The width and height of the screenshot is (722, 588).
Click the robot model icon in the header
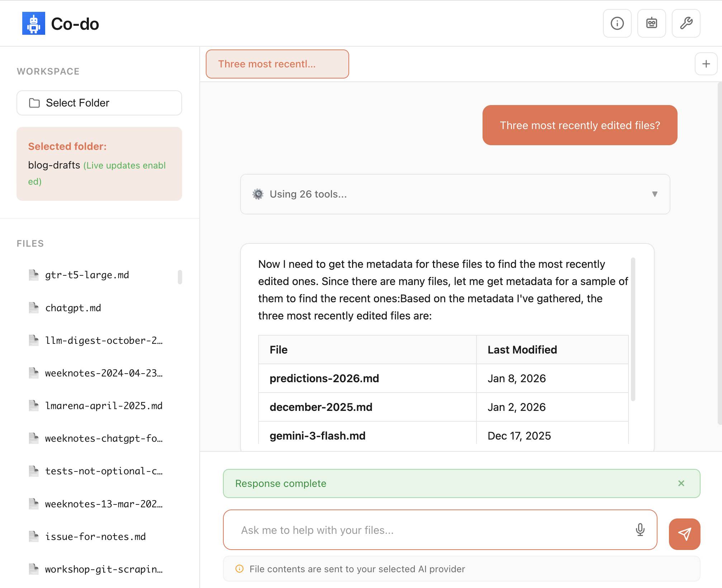tap(651, 23)
